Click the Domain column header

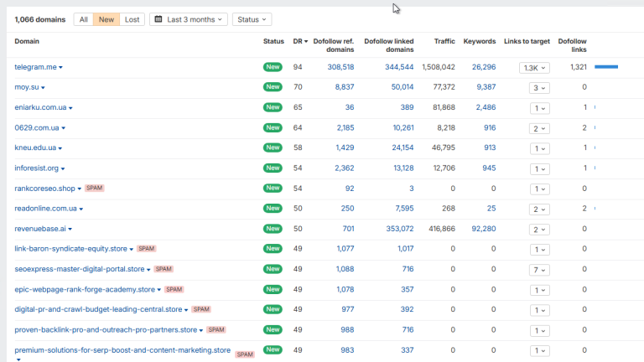(27, 41)
